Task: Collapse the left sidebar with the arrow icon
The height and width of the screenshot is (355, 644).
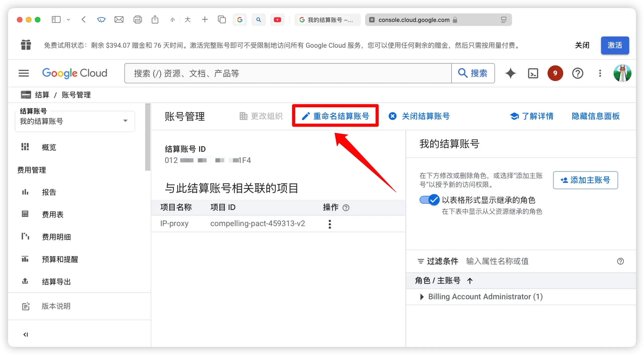Action: coord(25,334)
